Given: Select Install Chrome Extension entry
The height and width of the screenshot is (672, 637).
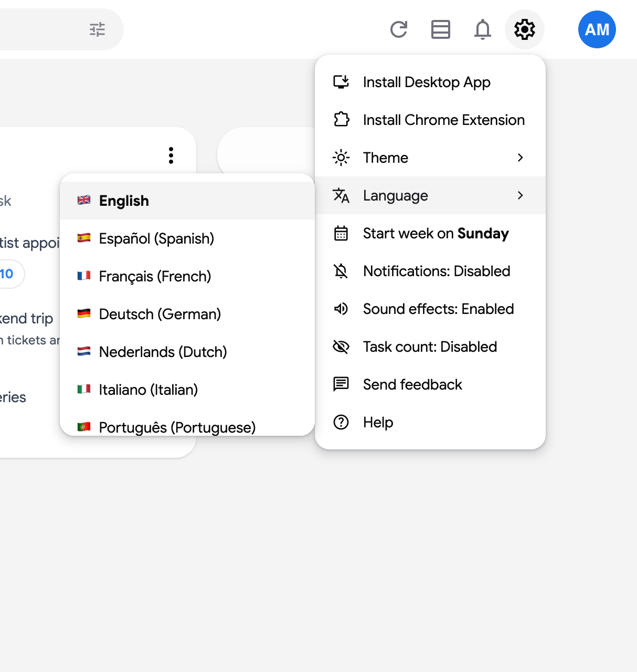Looking at the screenshot, I should 430,120.
